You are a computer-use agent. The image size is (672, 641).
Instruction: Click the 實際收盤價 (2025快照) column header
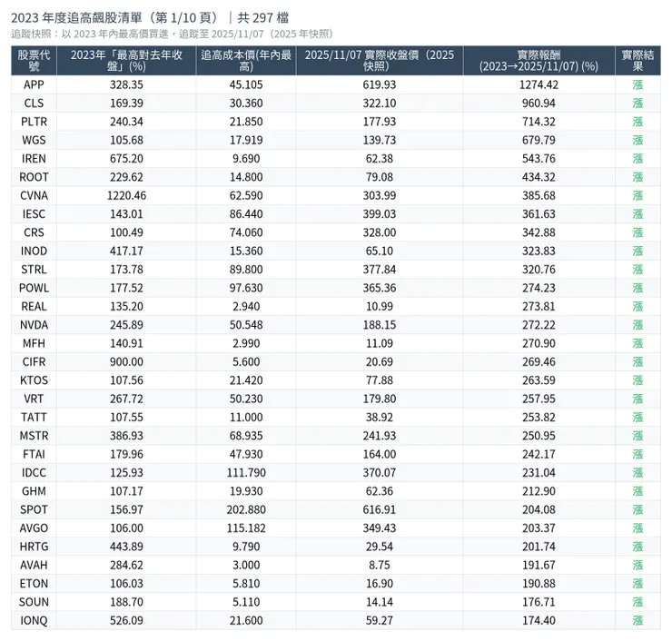(x=380, y=60)
